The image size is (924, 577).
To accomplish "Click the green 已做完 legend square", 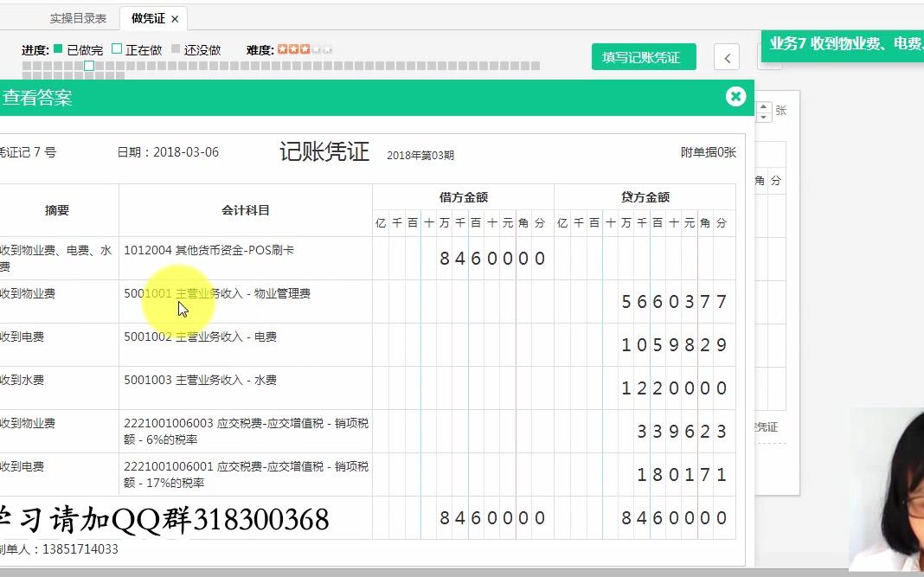I will click(x=55, y=49).
